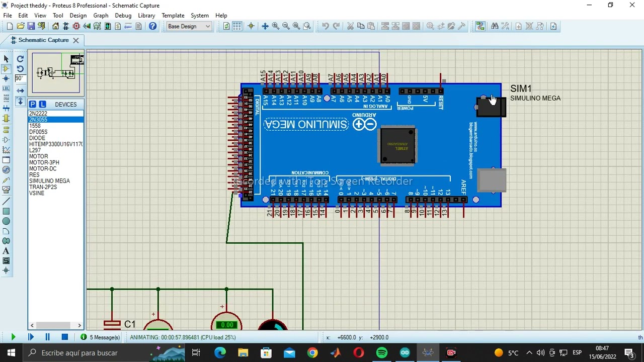Toggle the wire autorouter icon
644x362 pixels.
[480, 26]
